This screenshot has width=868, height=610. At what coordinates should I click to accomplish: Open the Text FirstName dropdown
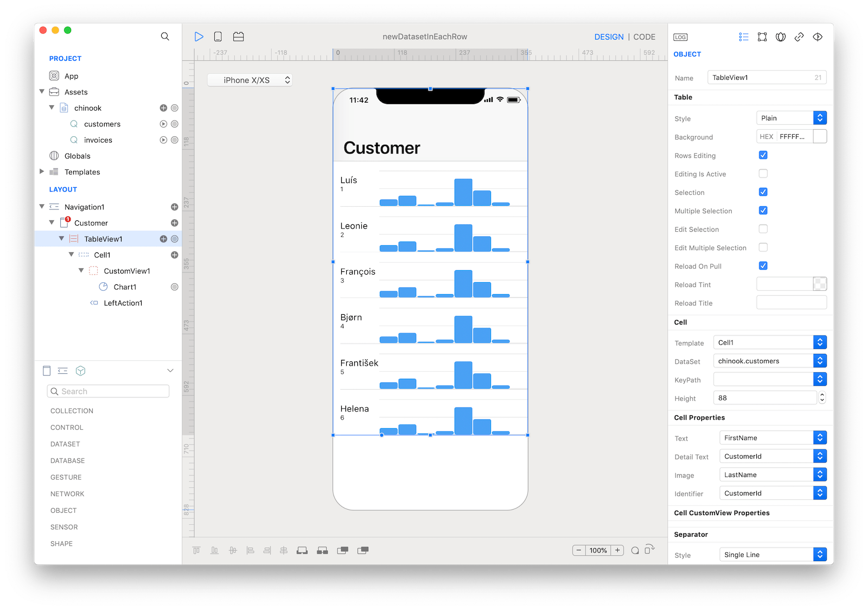773,438
